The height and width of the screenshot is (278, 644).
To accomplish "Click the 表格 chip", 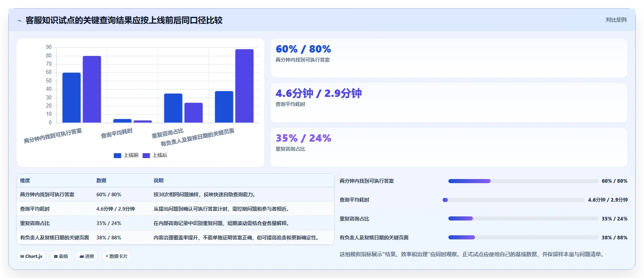I will point(61,256).
